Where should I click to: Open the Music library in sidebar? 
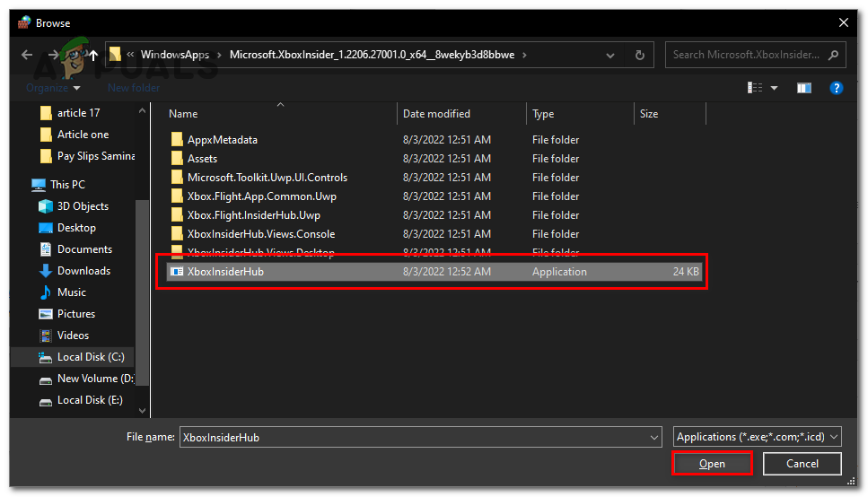tap(72, 292)
